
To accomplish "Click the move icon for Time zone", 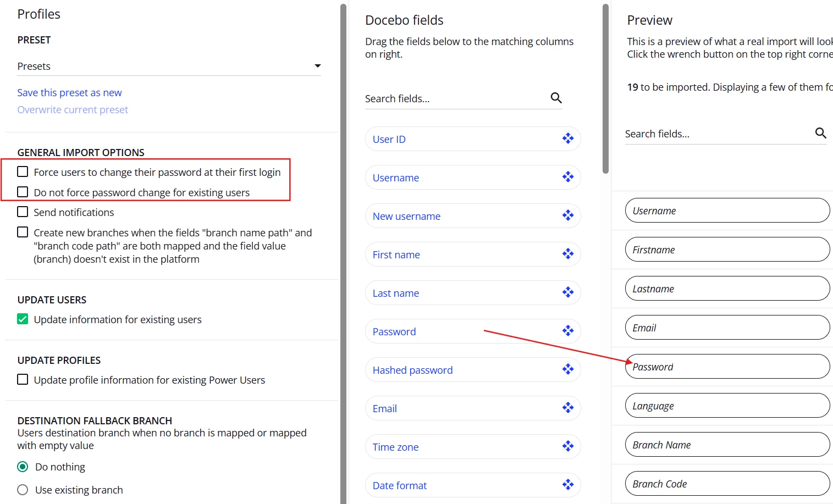I will click(x=568, y=446).
